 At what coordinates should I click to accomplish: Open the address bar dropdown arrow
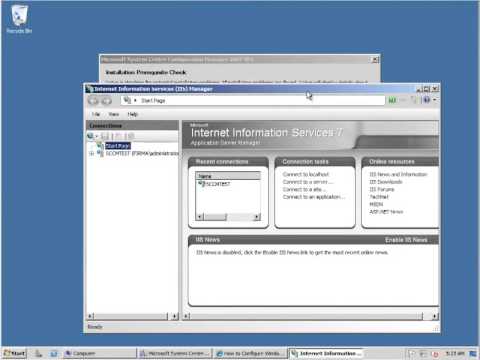point(135,100)
